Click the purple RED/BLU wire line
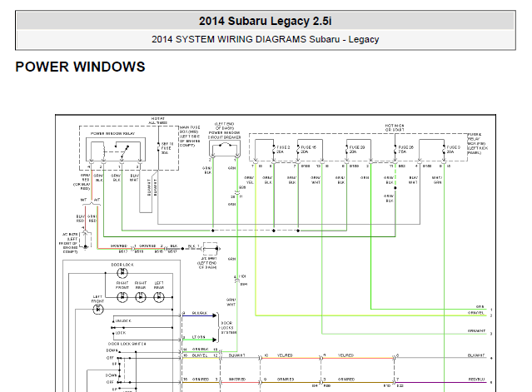This screenshot has width=532, height=392. pos(440,383)
